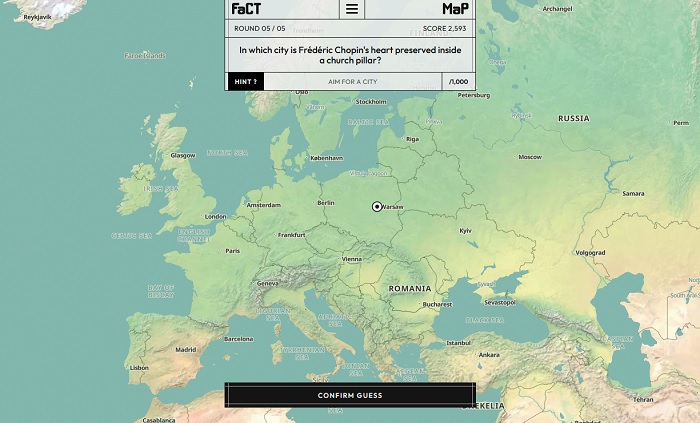Click Bucharest on the map

click(437, 305)
